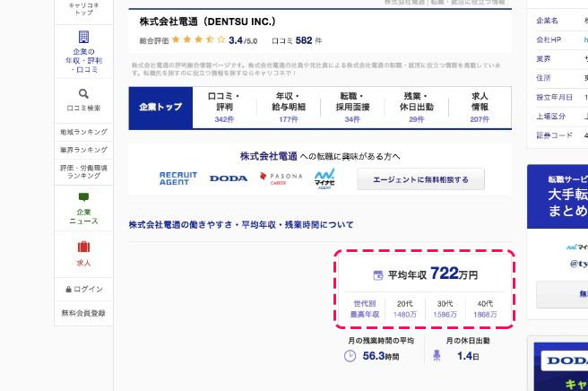The width and height of the screenshot is (588, 391).
Task: Click the clock icon by 月の残業時間の平均
Action: [350, 356]
